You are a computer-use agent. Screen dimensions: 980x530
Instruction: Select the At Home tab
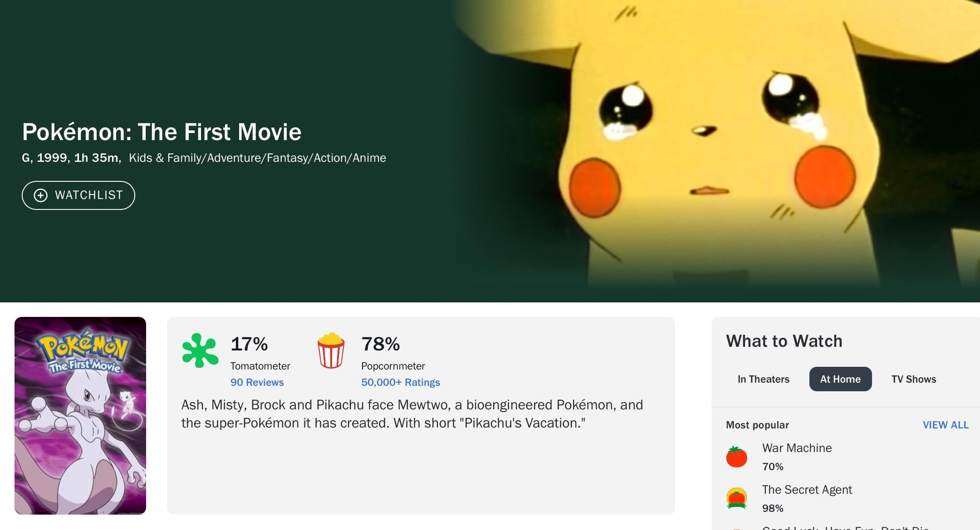840,379
